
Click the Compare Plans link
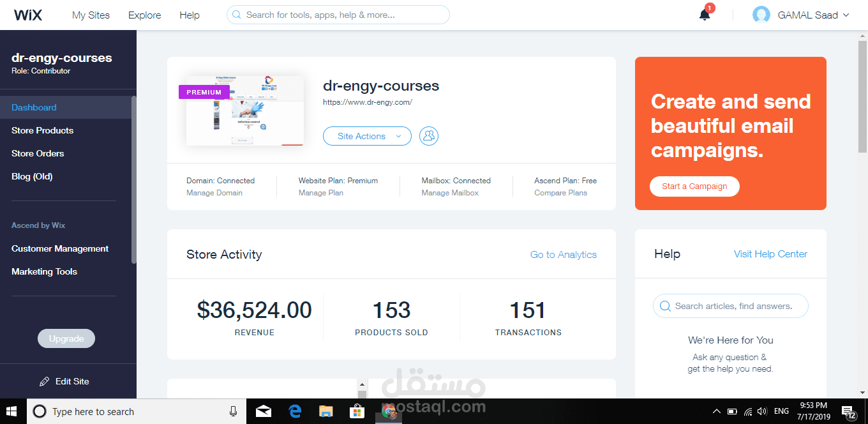(560, 193)
